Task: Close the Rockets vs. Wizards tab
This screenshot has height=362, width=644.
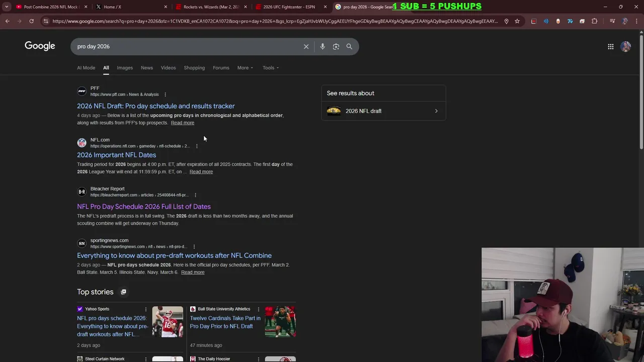Action: (x=246, y=7)
